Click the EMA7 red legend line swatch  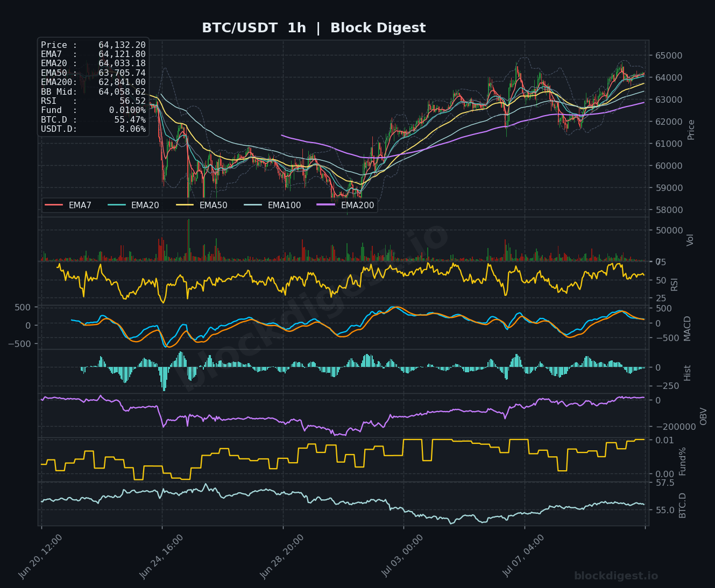pyautogui.click(x=54, y=205)
